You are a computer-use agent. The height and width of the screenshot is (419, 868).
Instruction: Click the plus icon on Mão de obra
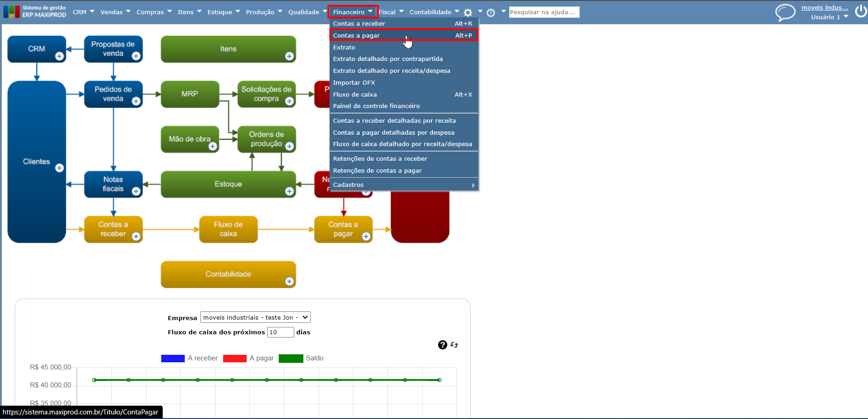click(x=213, y=146)
